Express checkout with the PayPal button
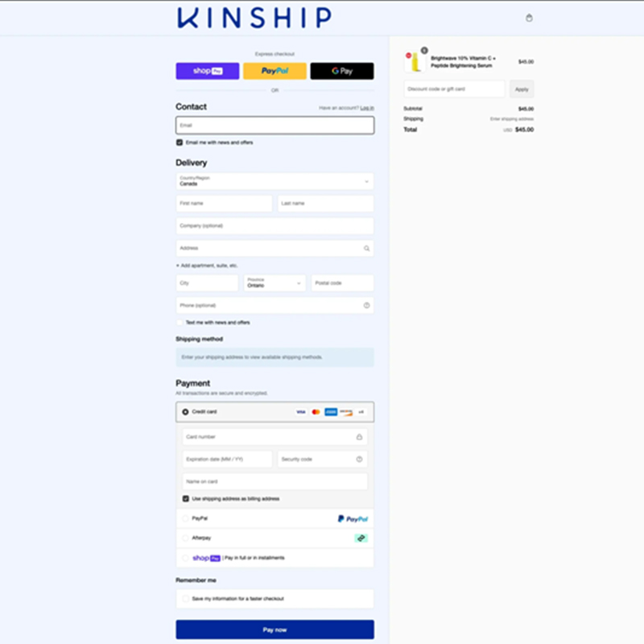Screen dimensions: 644x644 coord(275,71)
